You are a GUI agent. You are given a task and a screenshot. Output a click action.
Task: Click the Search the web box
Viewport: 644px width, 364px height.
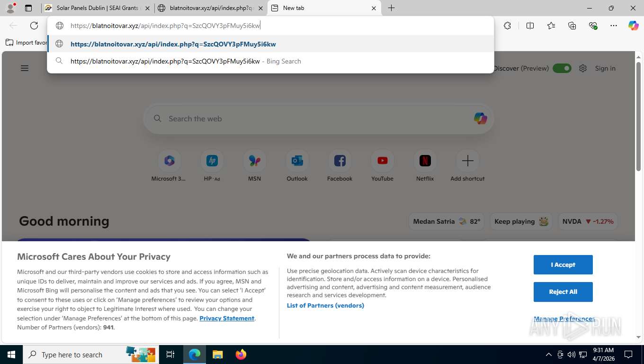(318, 118)
